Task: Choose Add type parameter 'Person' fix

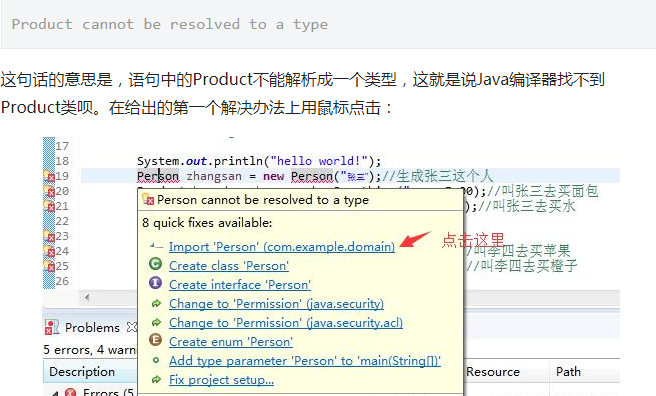Action: (x=305, y=361)
